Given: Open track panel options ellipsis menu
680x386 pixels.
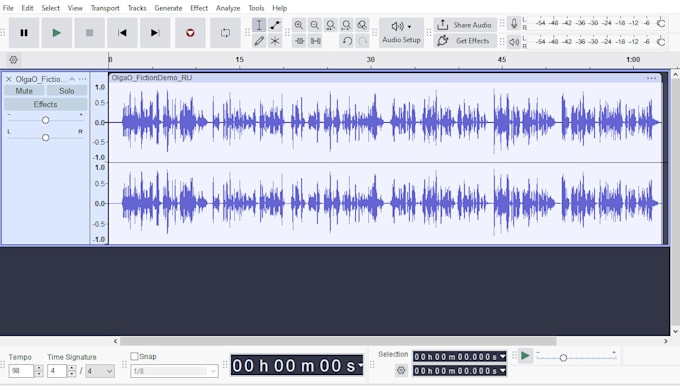Looking at the screenshot, I should click(82, 79).
